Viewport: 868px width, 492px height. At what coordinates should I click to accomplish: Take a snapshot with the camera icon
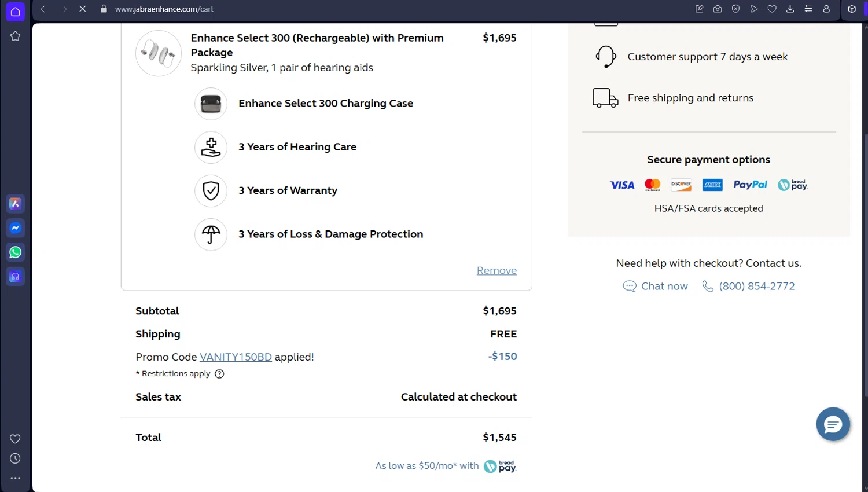pos(718,9)
